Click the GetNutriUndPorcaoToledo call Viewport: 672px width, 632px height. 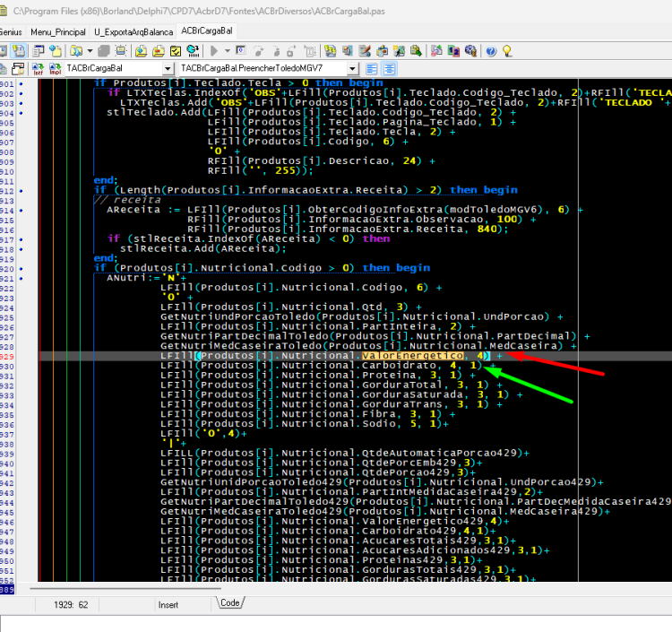pos(361,316)
